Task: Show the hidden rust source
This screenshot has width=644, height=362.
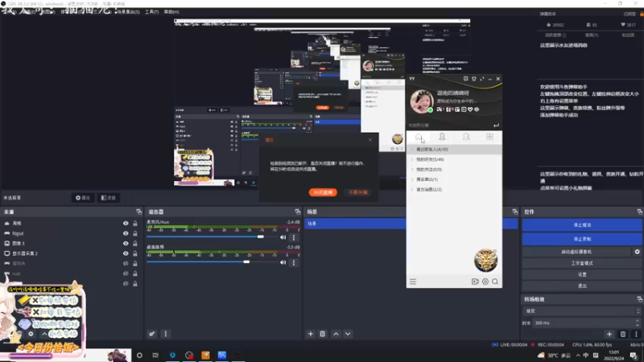Action: point(126,274)
